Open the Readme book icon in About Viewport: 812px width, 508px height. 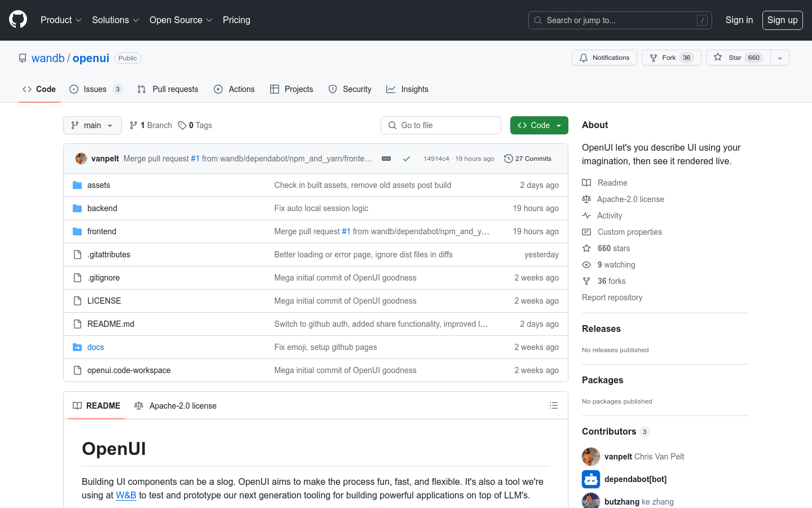pos(586,182)
